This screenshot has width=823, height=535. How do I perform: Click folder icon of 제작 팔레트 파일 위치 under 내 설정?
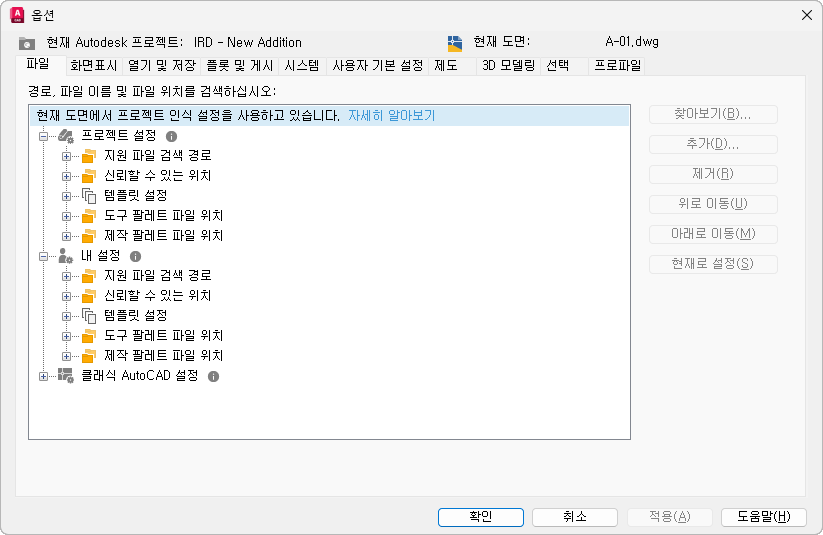coord(89,355)
